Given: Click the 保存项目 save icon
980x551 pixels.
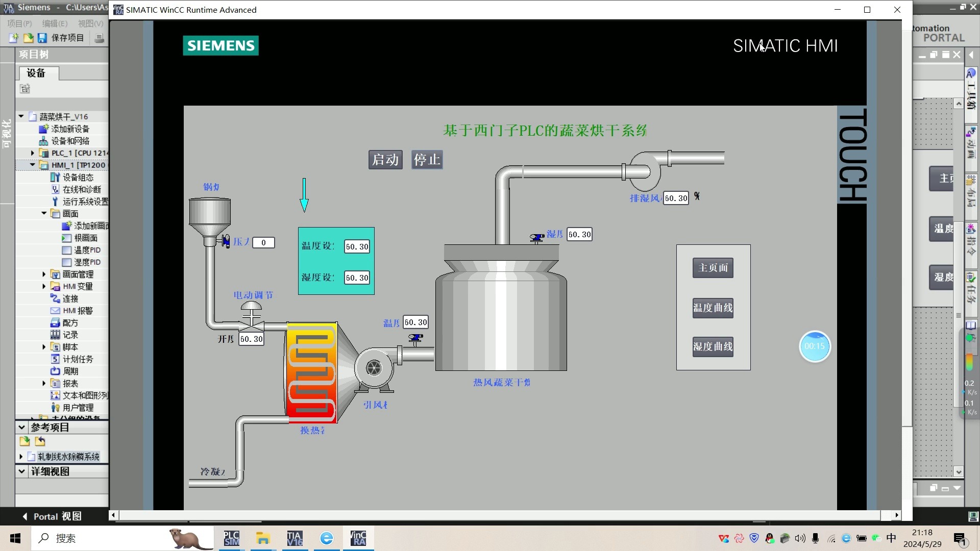Looking at the screenshot, I should click(x=42, y=38).
